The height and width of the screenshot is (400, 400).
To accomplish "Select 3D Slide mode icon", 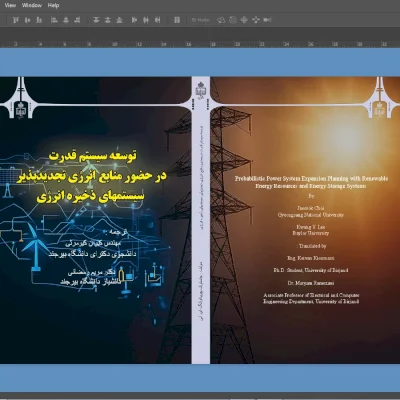I will 256,20.
